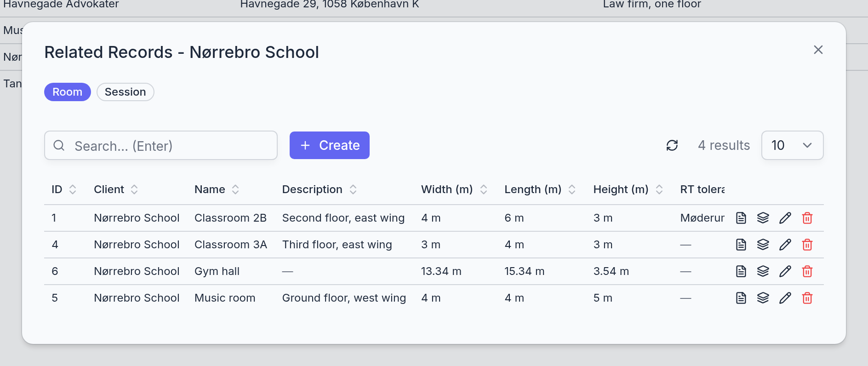Click the "4 results" count text

(724, 145)
